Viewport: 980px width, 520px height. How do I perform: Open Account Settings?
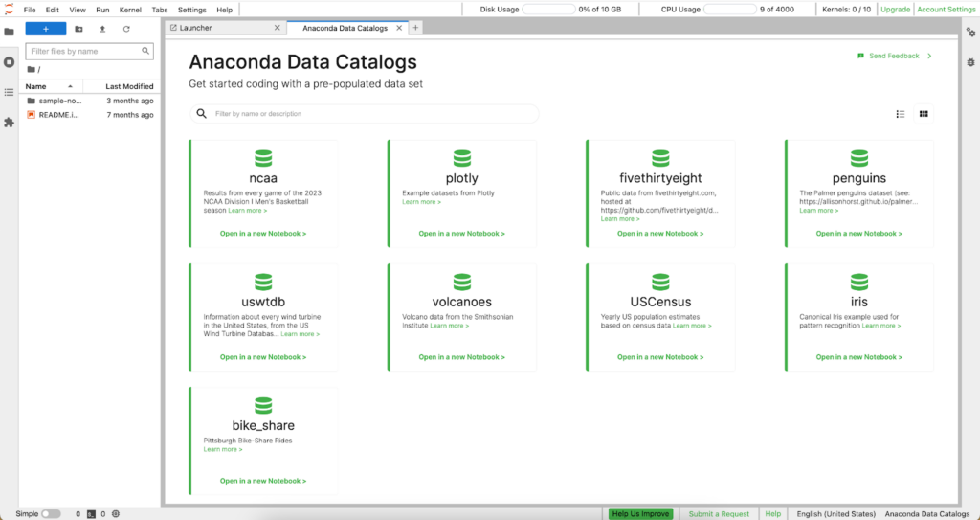click(x=947, y=10)
